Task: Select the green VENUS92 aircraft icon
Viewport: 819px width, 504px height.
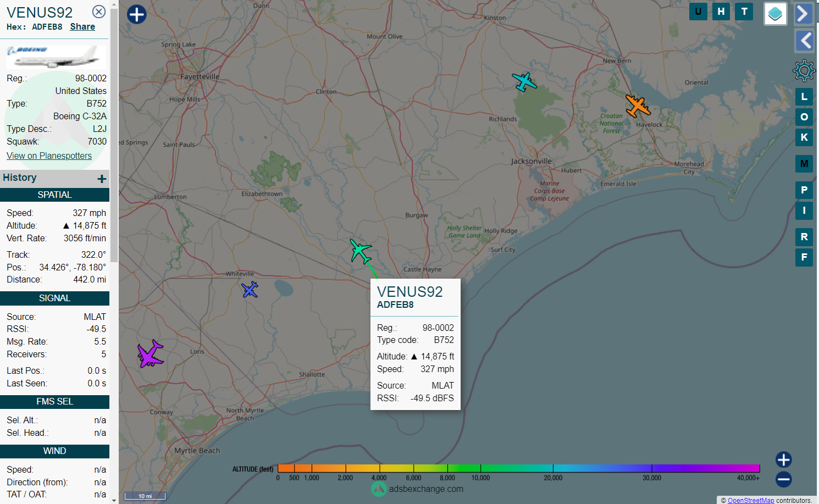Action: click(361, 251)
